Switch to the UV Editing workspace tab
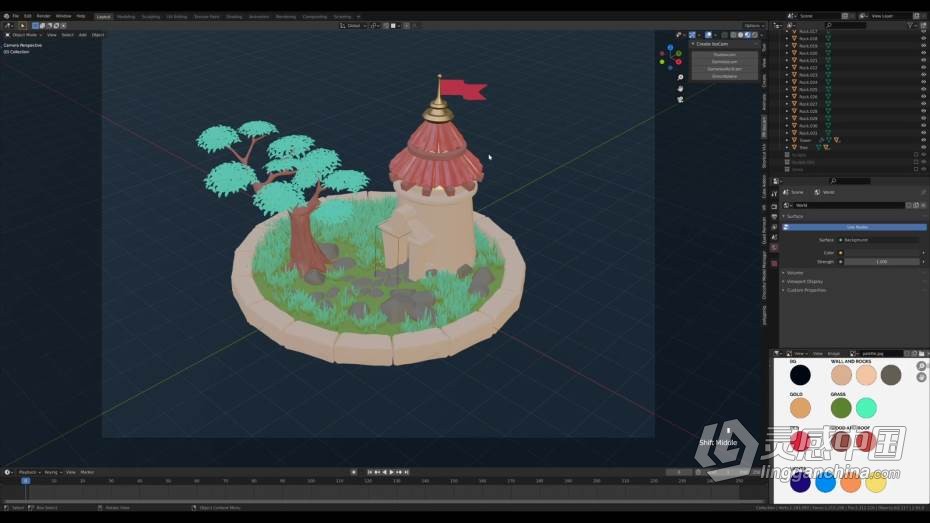930x523 pixels. pos(177,17)
